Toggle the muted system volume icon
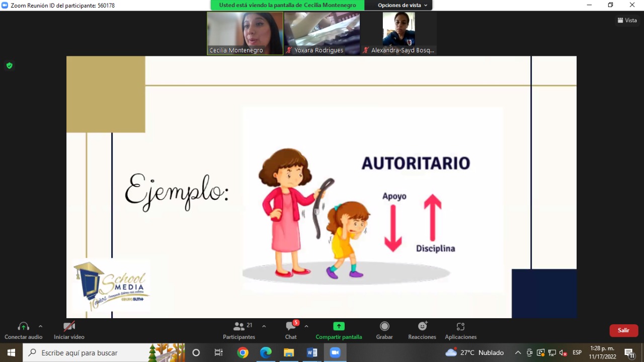The width and height of the screenshot is (644, 362). click(563, 352)
